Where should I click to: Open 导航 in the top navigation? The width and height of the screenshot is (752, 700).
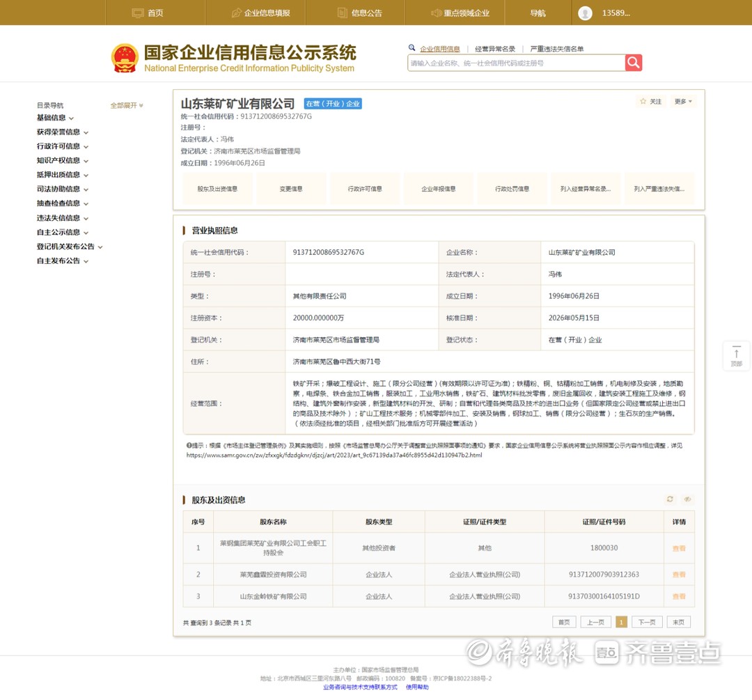pyautogui.click(x=538, y=13)
